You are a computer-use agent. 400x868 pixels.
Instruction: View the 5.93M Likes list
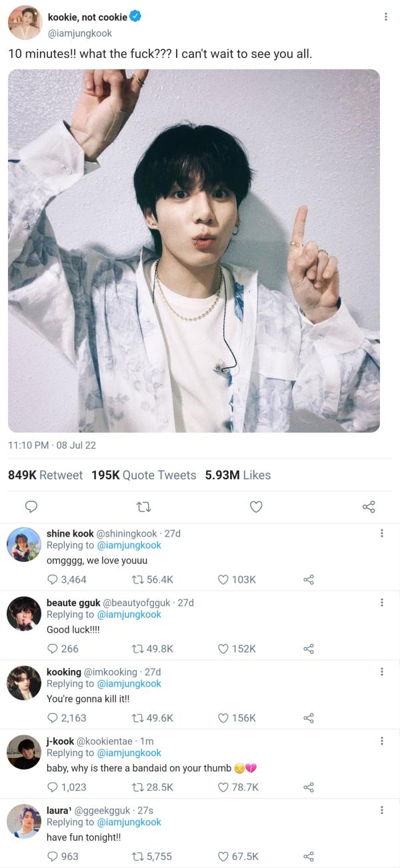(237, 475)
